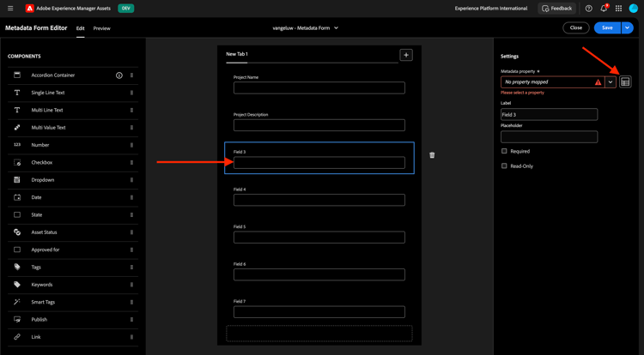Select the Dropdown component icon

(17, 180)
